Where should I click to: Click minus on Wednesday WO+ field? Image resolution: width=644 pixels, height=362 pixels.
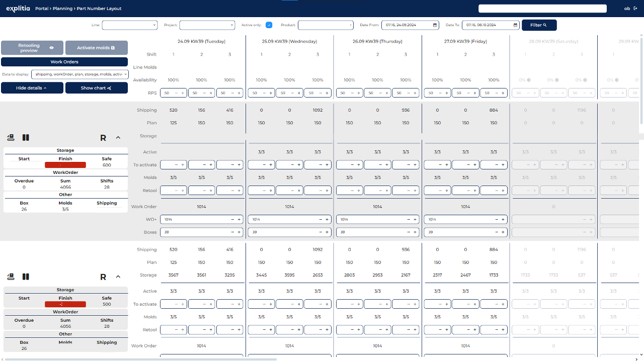(x=320, y=219)
